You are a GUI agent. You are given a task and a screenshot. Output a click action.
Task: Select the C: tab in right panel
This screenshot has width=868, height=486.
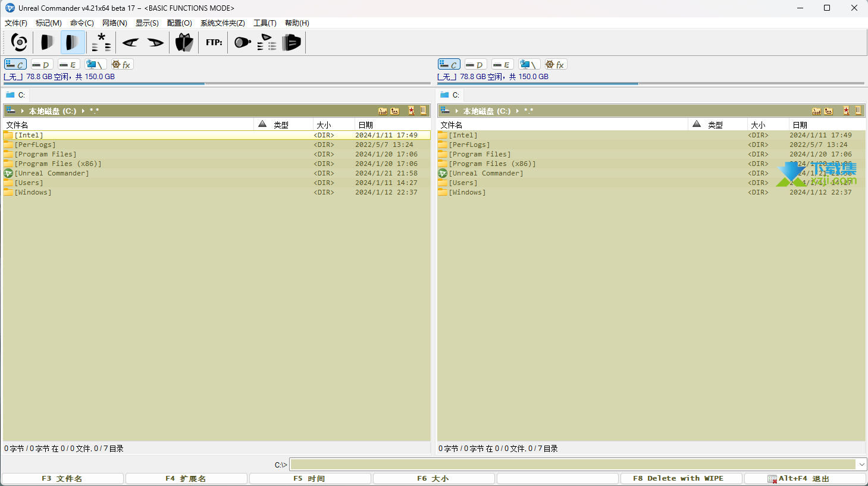450,95
